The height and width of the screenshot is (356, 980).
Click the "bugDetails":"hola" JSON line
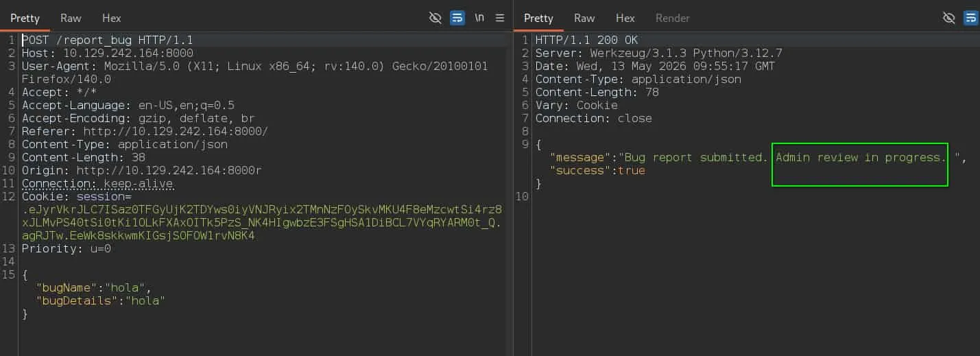click(101, 301)
